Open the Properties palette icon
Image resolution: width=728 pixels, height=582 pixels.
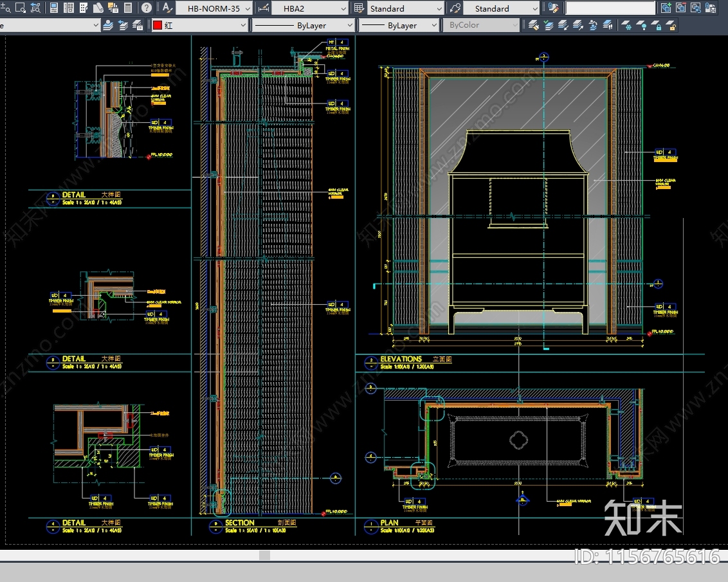tap(54, 8)
